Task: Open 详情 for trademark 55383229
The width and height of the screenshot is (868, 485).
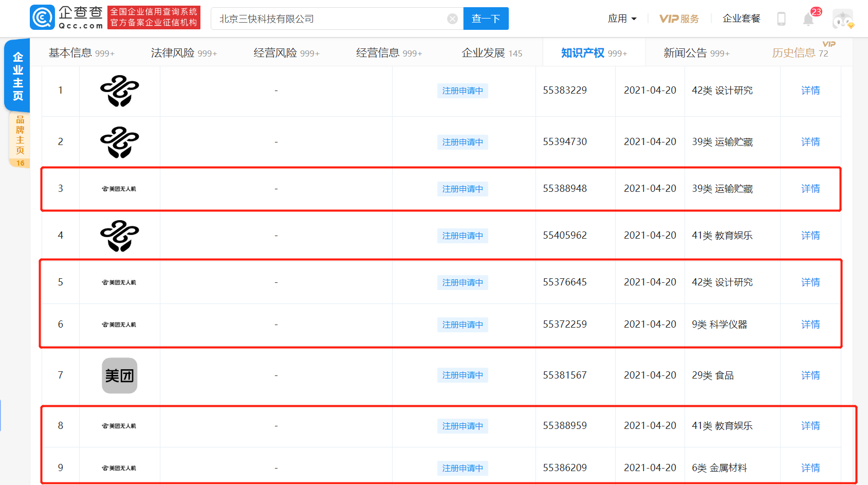Action: coord(810,91)
